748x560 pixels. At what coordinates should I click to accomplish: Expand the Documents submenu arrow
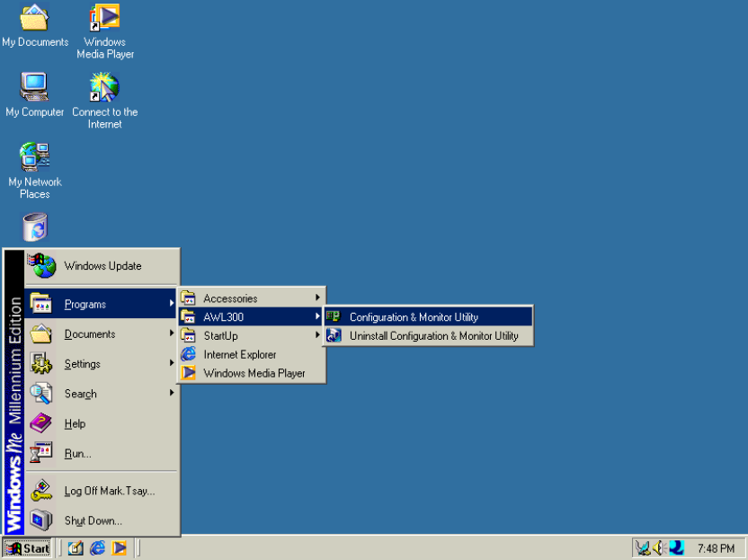tap(171, 333)
